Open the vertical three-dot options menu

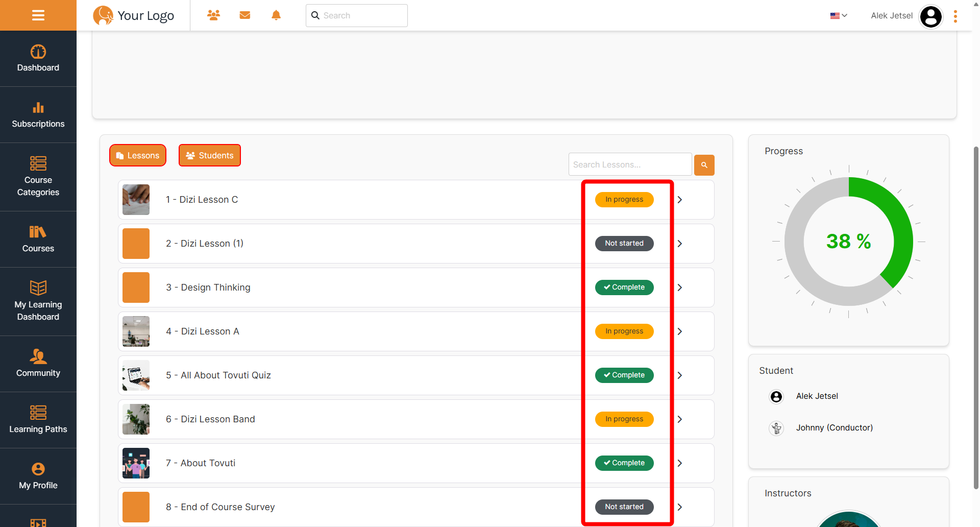click(x=955, y=16)
